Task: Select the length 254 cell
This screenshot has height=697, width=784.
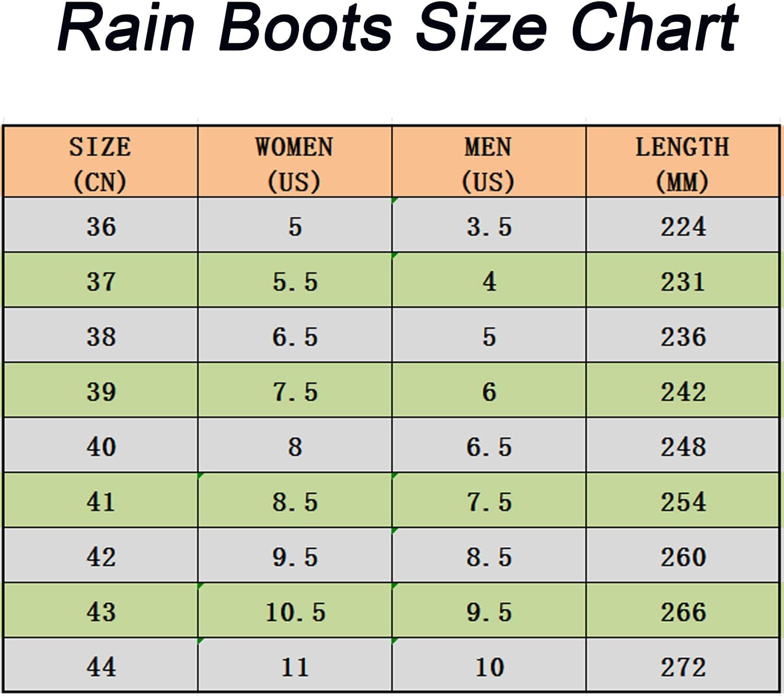Action: [683, 500]
